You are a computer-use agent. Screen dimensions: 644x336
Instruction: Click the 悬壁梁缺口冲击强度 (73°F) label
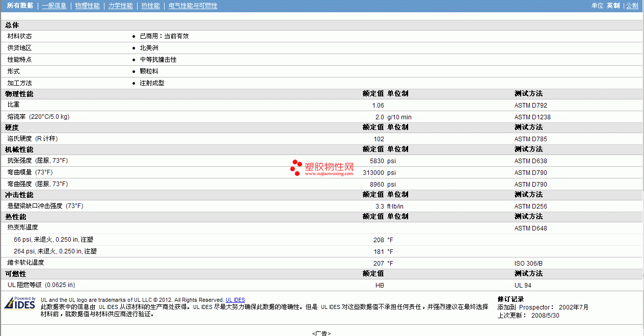45,206
